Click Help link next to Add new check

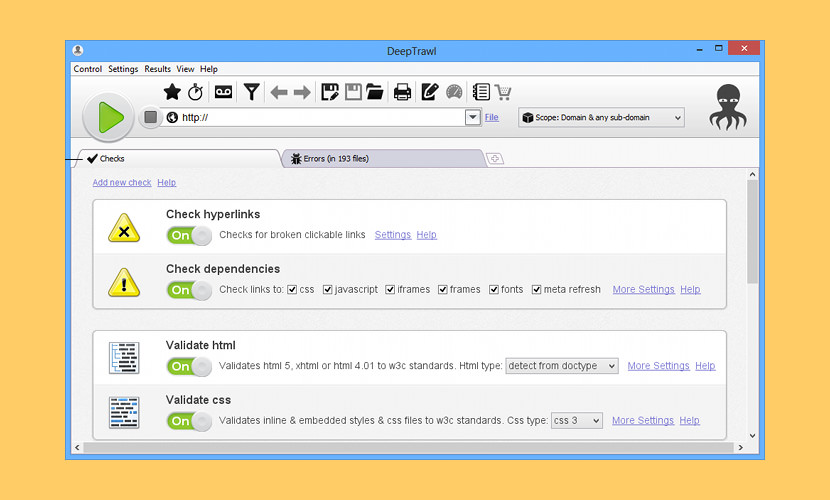click(x=167, y=183)
